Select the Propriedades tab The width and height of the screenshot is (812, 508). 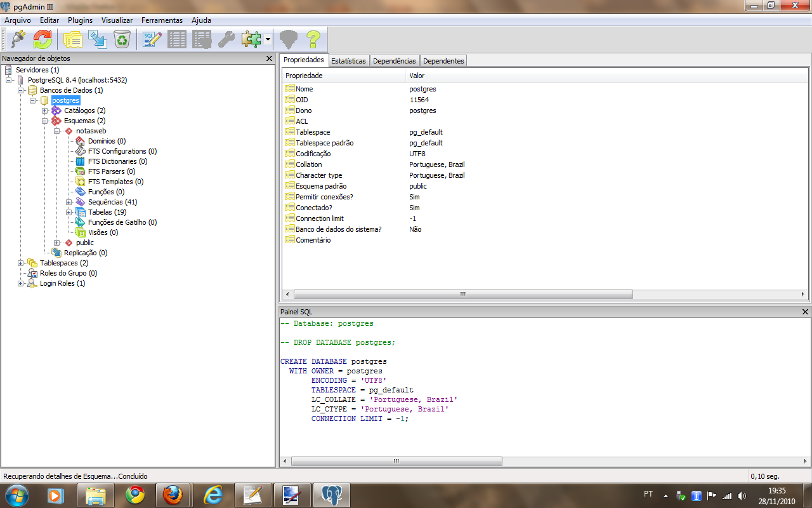pyautogui.click(x=304, y=60)
